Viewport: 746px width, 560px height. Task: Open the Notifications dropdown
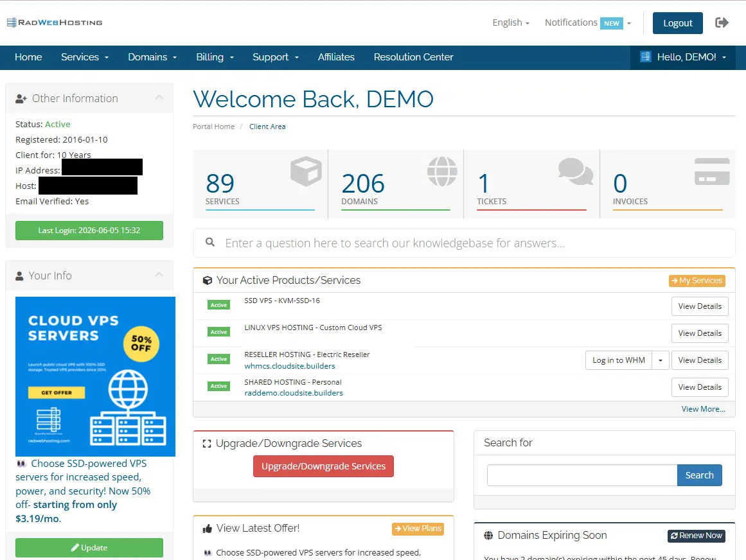pyautogui.click(x=588, y=22)
